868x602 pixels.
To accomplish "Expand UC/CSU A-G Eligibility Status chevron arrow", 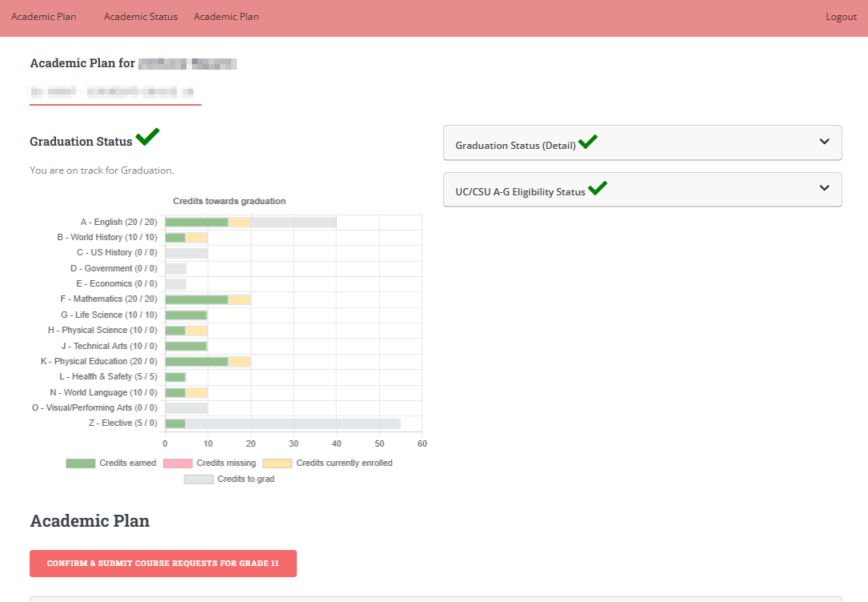I will 825,188.
